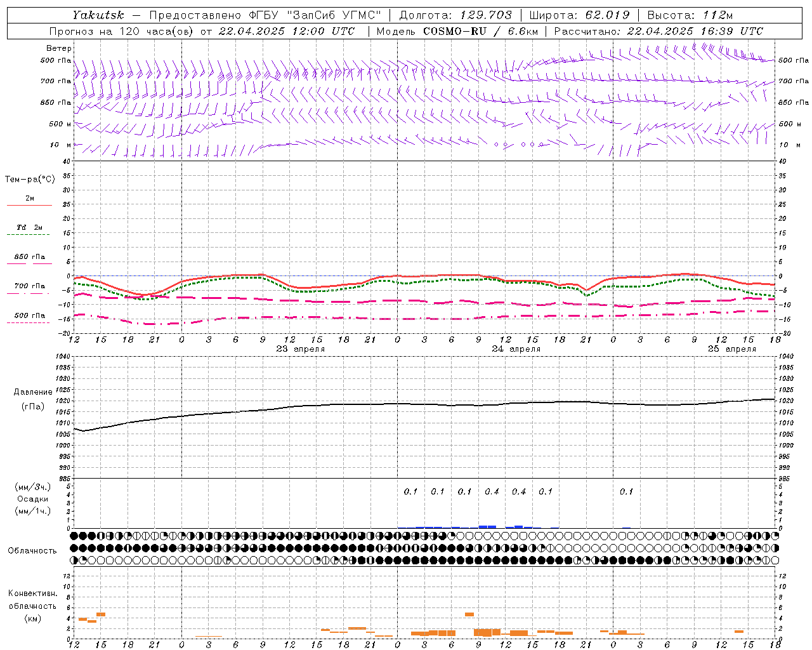Click '700 гПа' entry in temperature legend

coord(30,286)
